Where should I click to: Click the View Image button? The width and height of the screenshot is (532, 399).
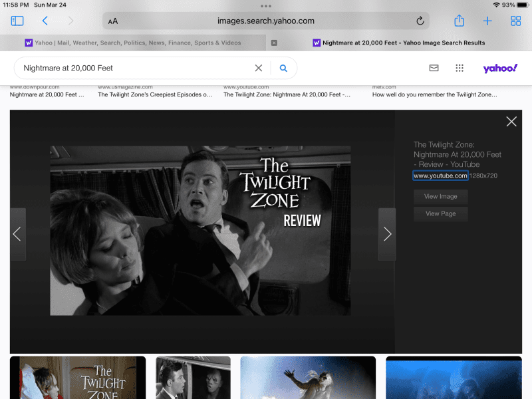point(441,196)
